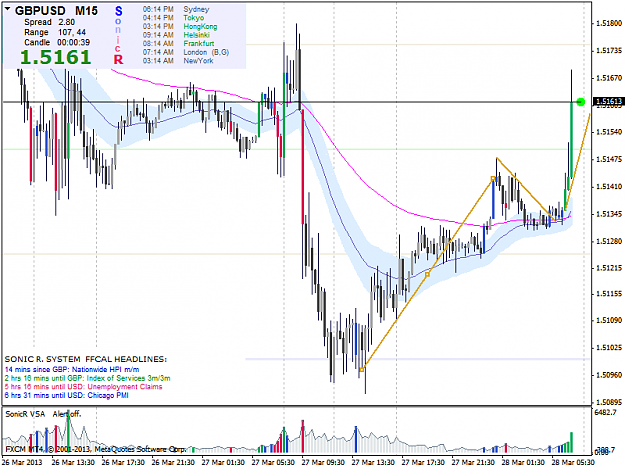The image size is (625, 469).
Task: Click the 1.51735 price axis label
Action: pos(609,51)
